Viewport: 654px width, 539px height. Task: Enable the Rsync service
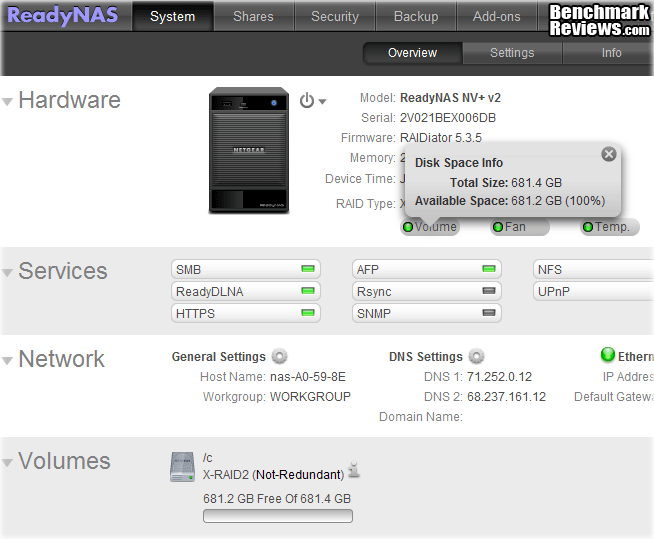[x=427, y=291]
